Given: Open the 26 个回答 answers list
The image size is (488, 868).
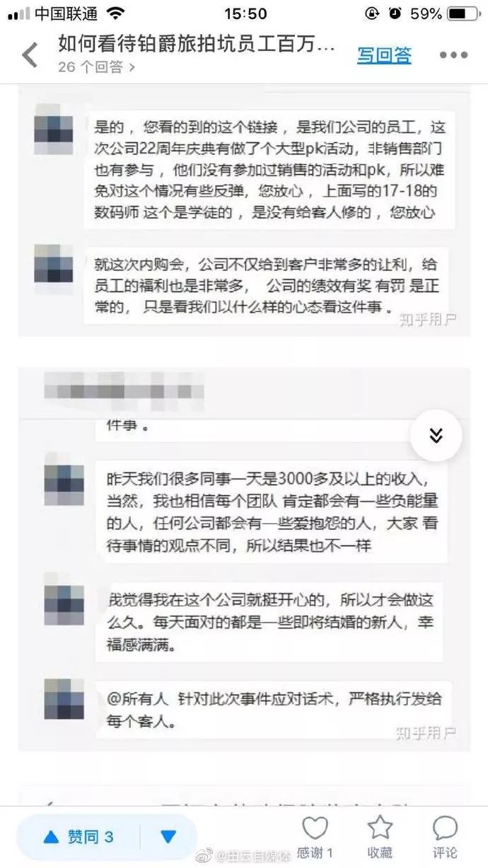Looking at the screenshot, I should (x=97, y=67).
